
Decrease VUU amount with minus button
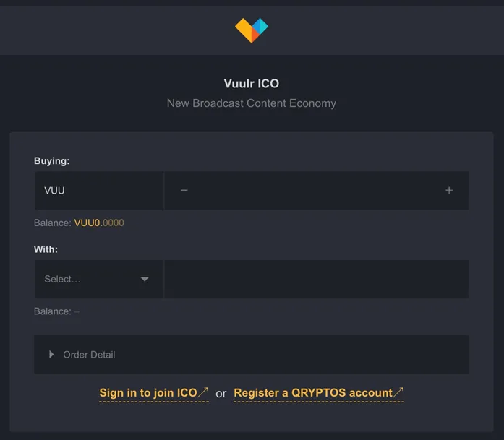pos(184,191)
